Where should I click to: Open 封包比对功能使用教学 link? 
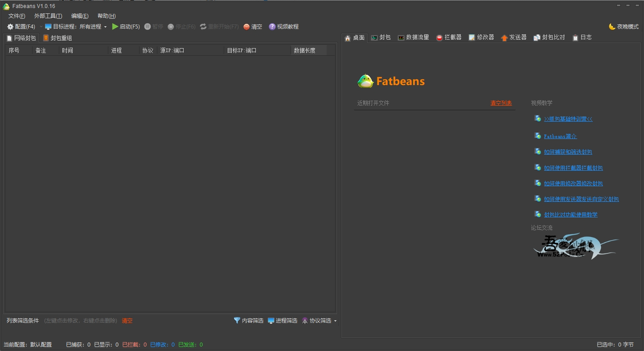pos(570,215)
